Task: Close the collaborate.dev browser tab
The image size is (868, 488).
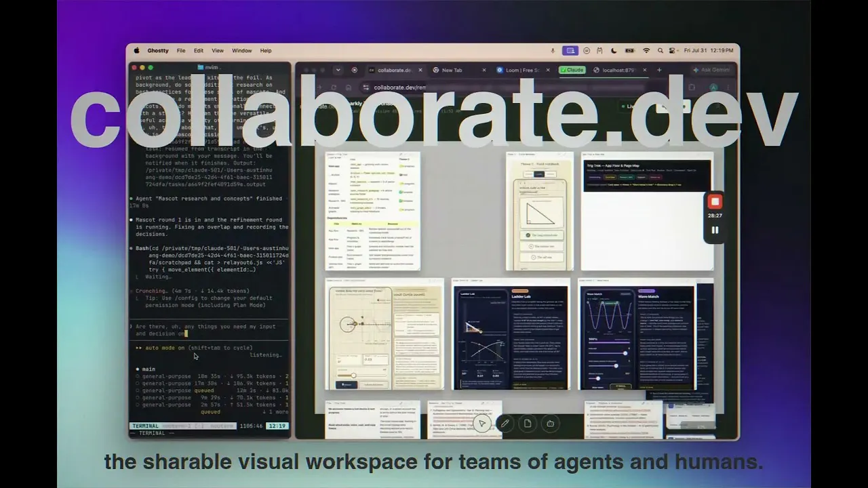Action: coord(420,70)
